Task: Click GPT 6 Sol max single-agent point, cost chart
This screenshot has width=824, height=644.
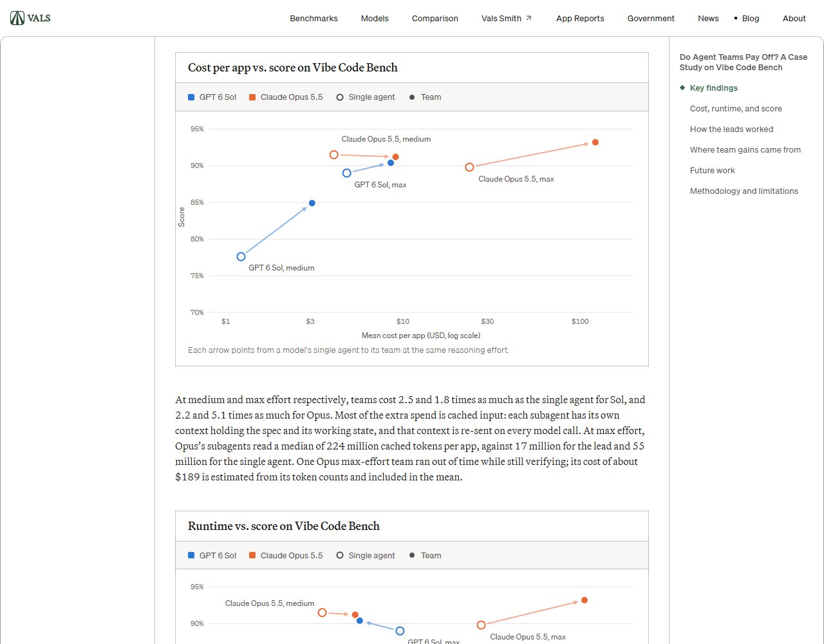Action: [347, 173]
